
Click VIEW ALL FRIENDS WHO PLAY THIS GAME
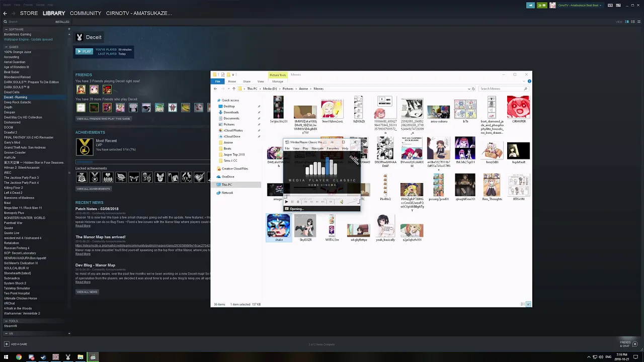[x=103, y=119]
